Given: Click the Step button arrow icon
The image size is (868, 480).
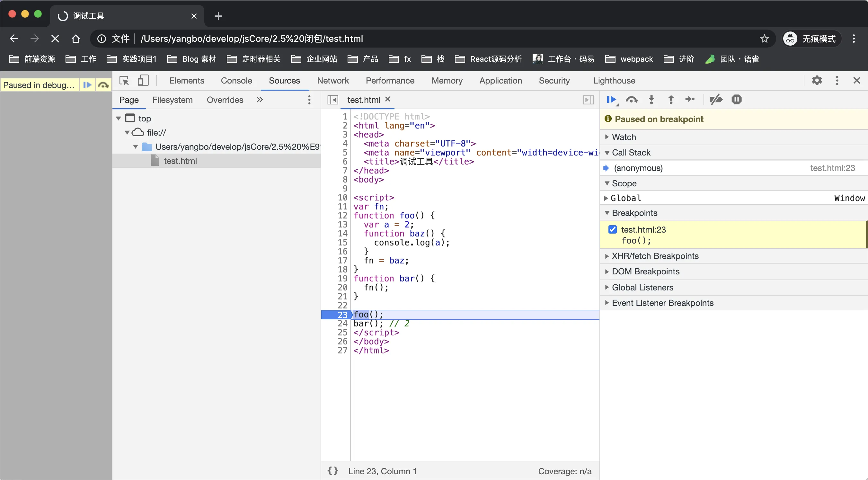Looking at the screenshot, I should [690, 100].
